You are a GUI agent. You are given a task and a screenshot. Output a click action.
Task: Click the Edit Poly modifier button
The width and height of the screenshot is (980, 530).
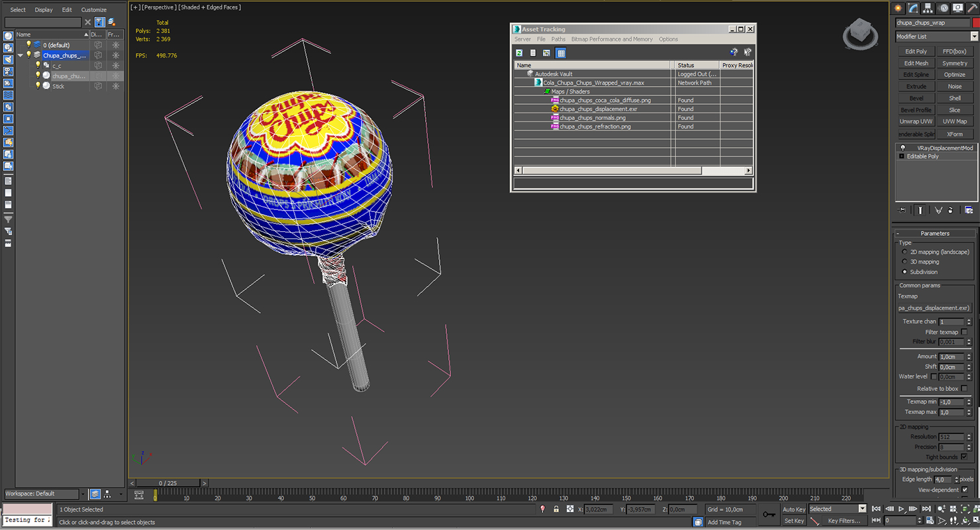click(916, 51)
